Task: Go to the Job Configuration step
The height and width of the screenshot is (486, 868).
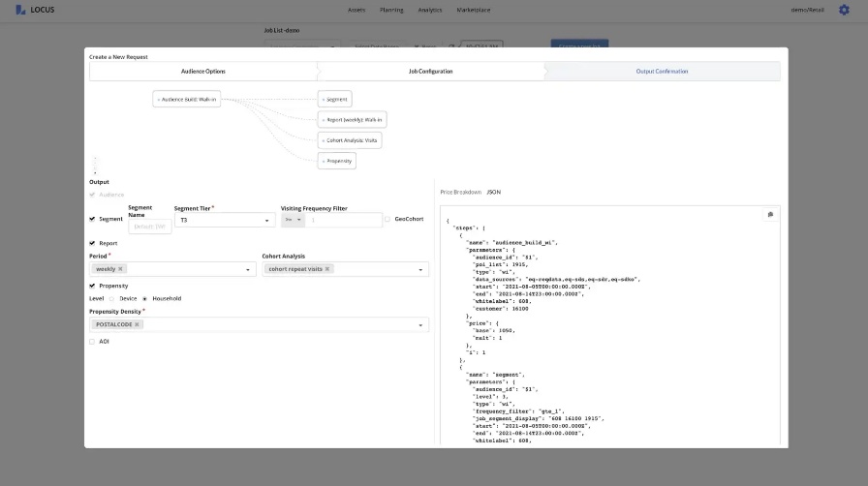Action: 431,72
